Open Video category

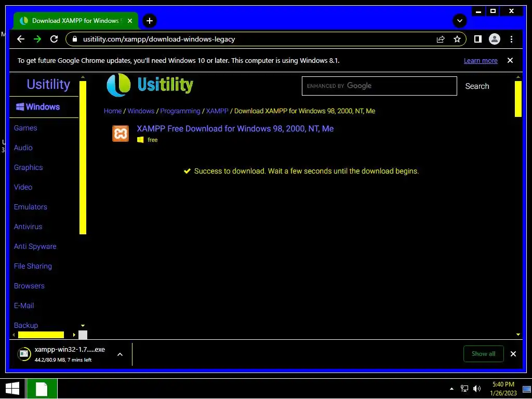(23, 187)
